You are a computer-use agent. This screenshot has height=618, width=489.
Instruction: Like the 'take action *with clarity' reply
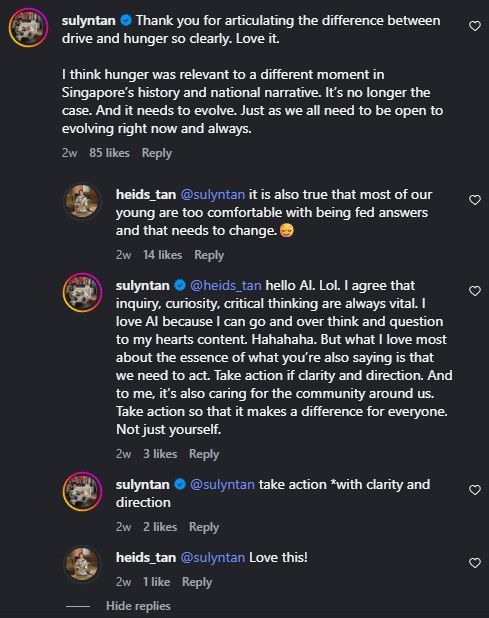475,490
